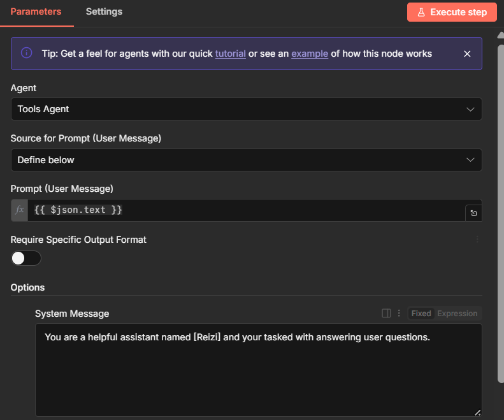
Task: Select the Parameters tab
Action: coord(36,11)
